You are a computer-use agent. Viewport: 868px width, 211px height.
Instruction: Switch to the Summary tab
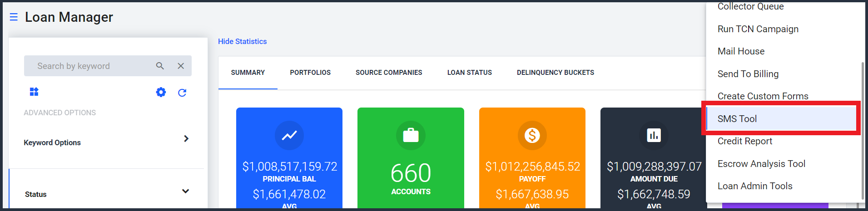coord(248,73)
